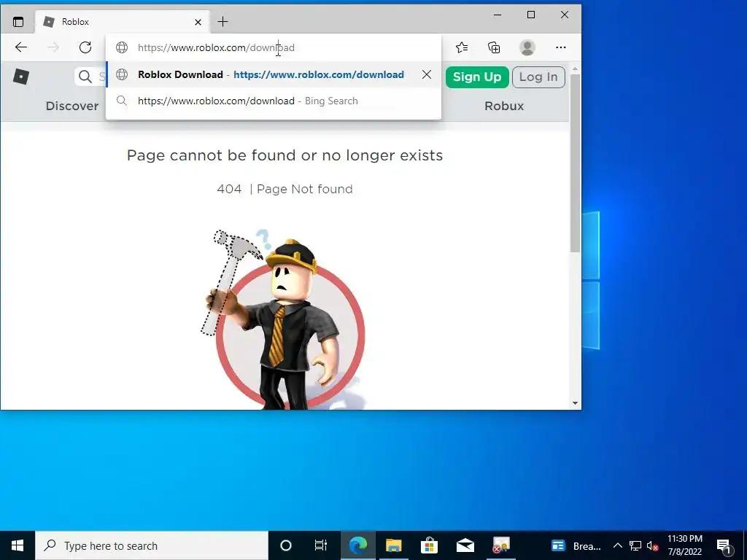Open the profile avatar icon
The image size is (747, 560).
point(527,47)
